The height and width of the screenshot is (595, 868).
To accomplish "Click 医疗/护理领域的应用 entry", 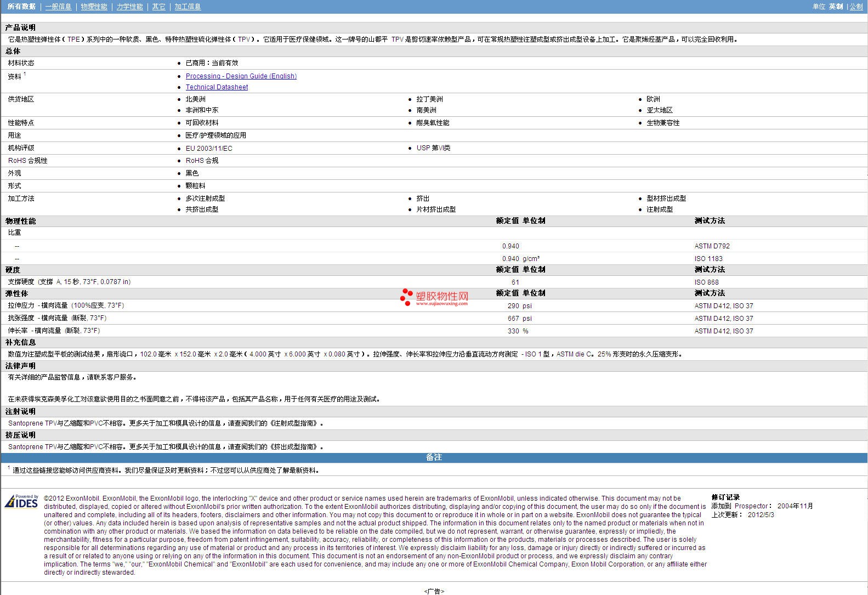I will 215,135.
